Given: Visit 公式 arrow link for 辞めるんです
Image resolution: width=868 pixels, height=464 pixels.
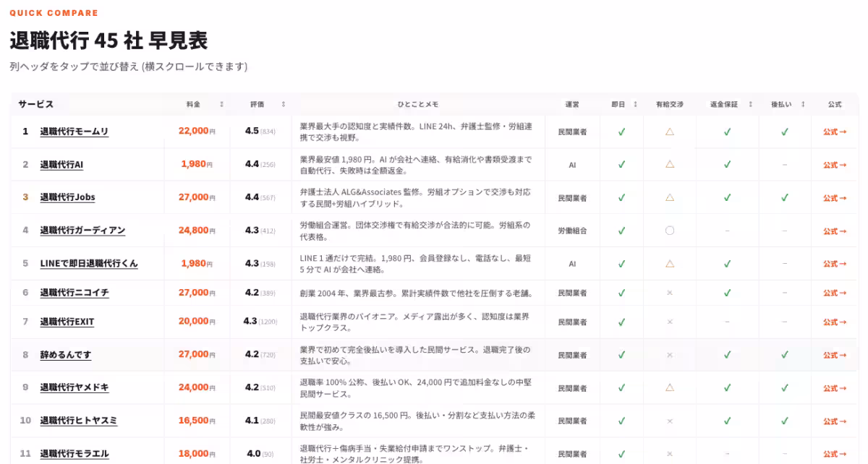Looking at the screenshot, I should tap(835, 356).
